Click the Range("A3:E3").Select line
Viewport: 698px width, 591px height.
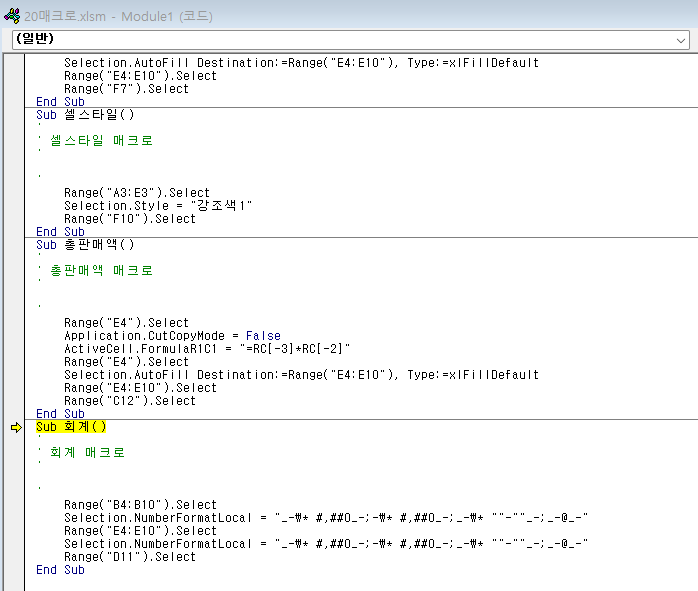point(137,193)
